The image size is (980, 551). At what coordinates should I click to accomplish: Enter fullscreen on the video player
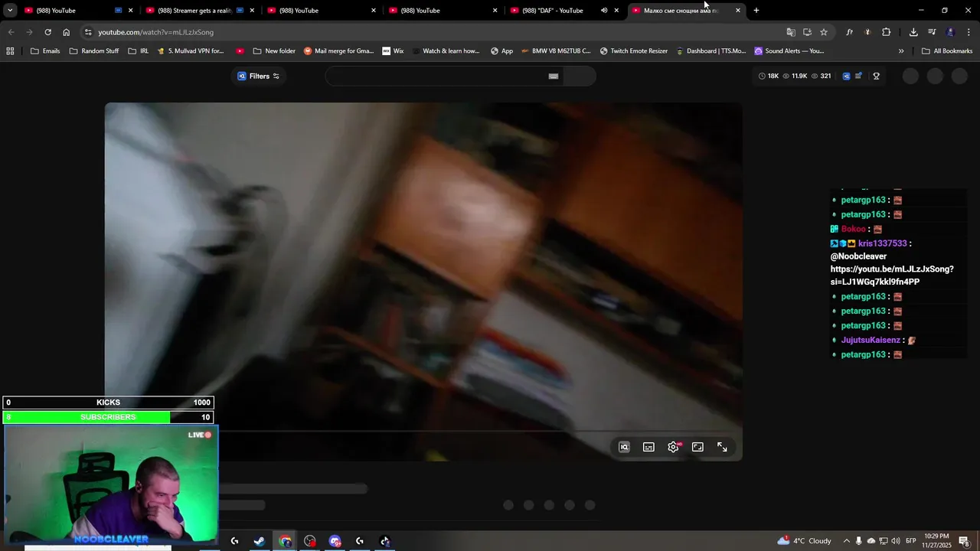coord(722,447)
